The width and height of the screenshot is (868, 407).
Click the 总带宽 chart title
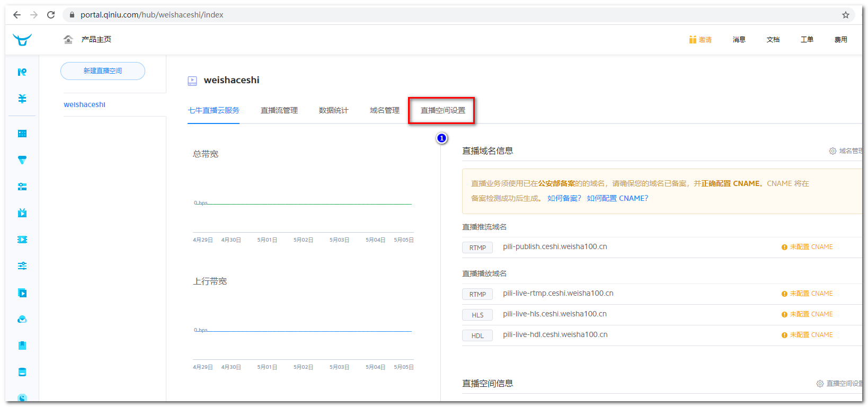click(x=206, y=154)
